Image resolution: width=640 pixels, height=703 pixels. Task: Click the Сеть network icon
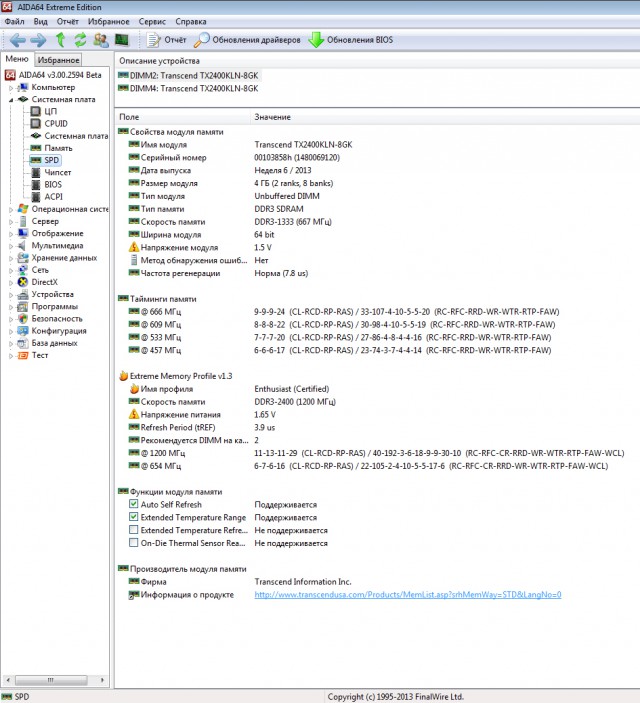[x=23, y=270]
